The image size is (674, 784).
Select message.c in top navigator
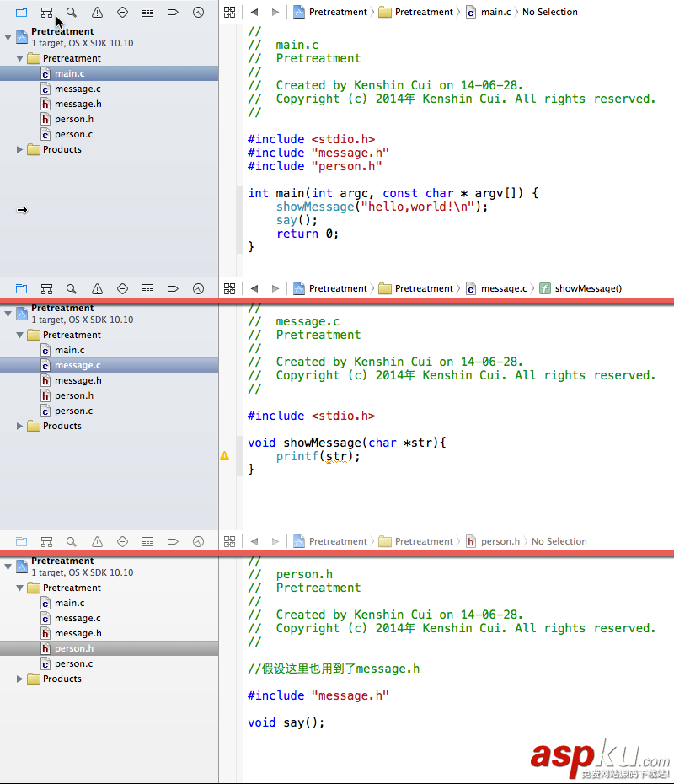(x=109, y=89)
